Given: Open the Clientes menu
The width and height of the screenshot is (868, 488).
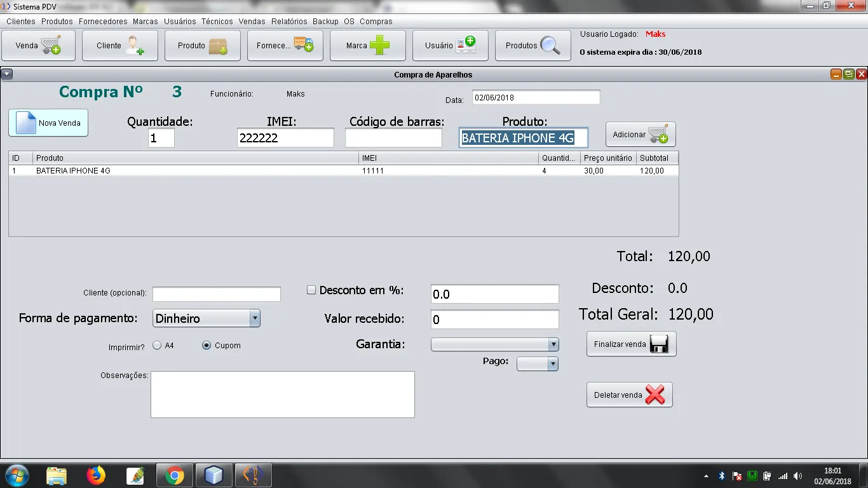Looking at the screenshot, I should tap(21, 21).
